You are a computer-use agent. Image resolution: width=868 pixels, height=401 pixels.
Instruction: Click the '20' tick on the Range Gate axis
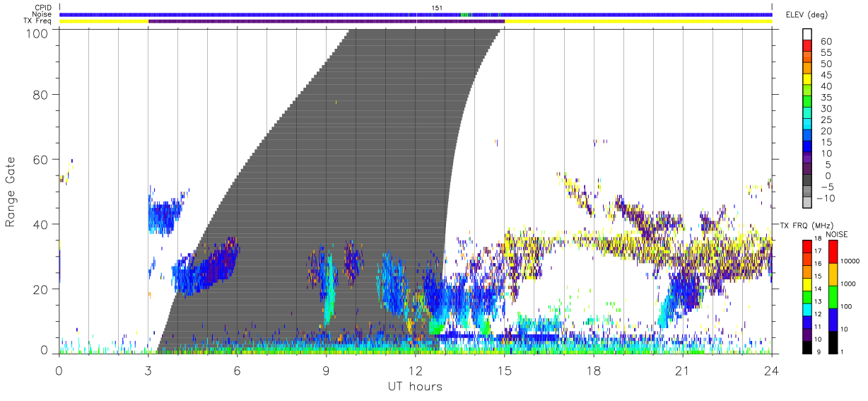pos(42,289)
